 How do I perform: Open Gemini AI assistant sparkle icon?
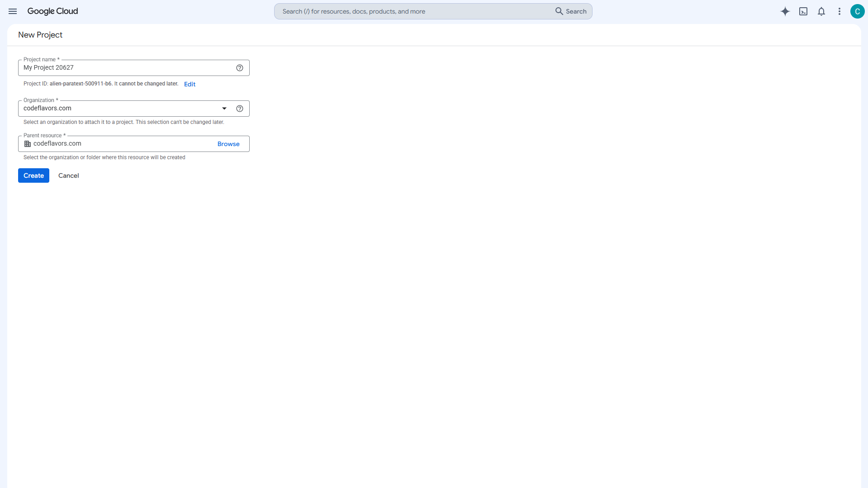click(x=785, y=11)
